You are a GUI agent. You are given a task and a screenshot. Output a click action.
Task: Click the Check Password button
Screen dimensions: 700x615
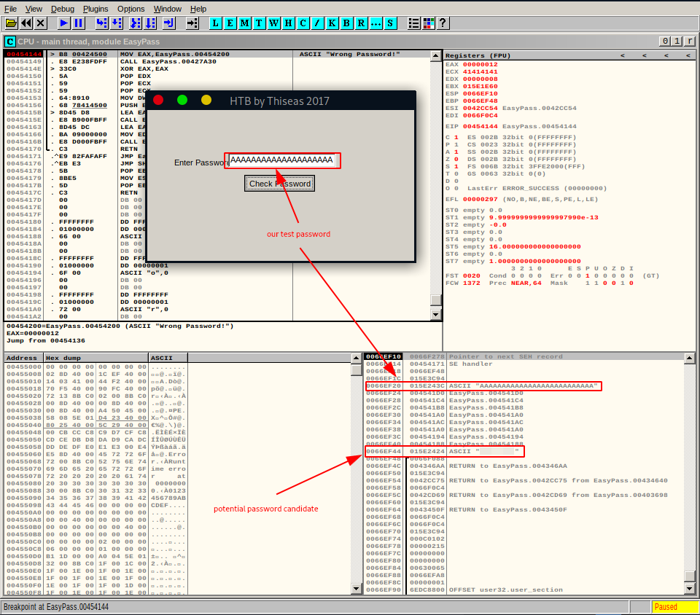click(x=280, y=184)
